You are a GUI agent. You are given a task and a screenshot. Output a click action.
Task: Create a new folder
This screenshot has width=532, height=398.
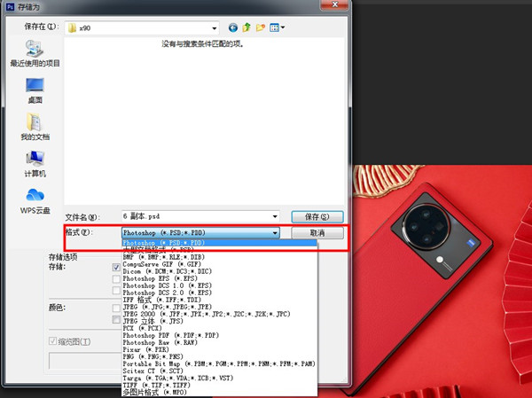coord(262,27)
